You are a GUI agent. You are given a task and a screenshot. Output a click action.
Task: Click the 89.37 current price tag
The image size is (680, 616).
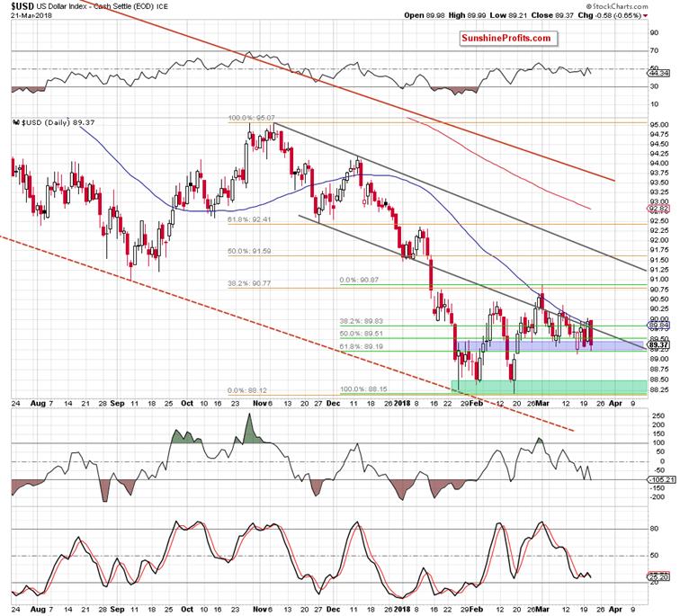click(659, 345)
